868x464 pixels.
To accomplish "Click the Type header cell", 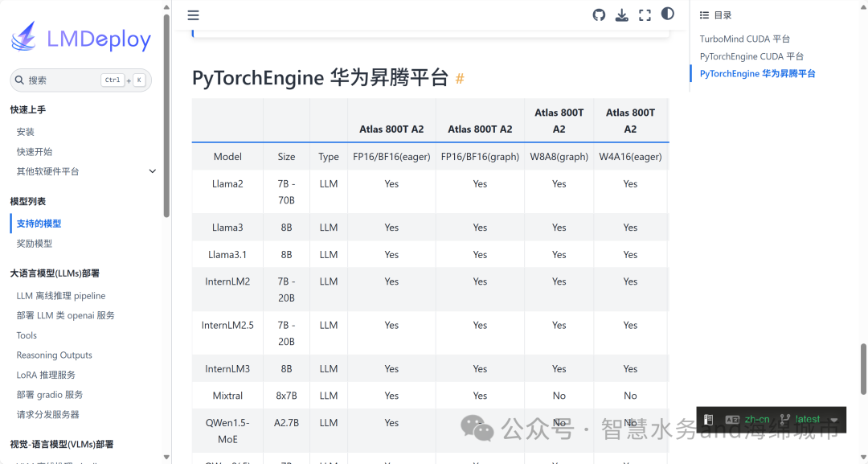I will pos(328,157).
